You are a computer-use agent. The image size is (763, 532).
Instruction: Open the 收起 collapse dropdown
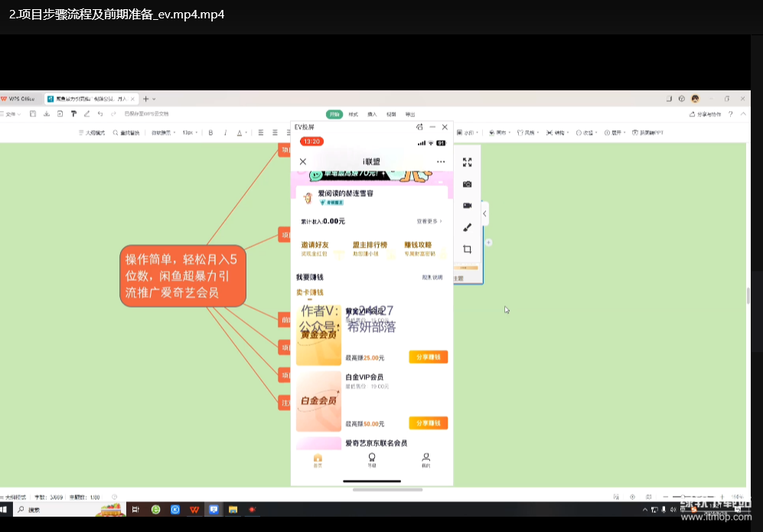[x=586, y=132]
